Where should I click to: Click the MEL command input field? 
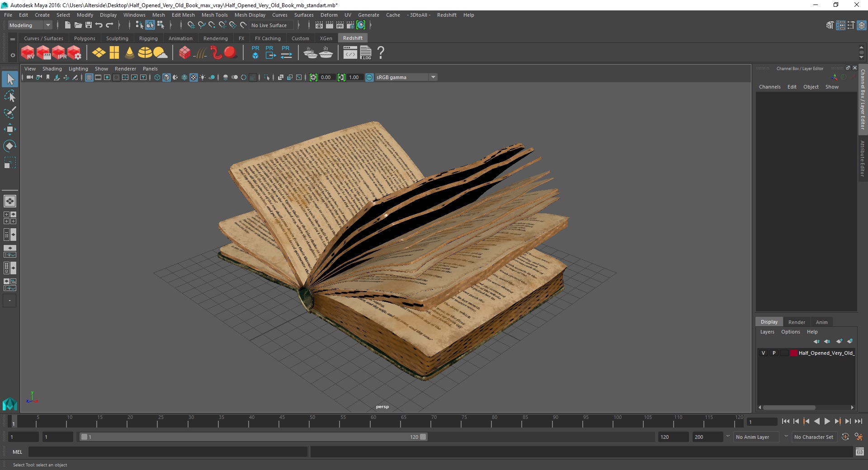click(168, 451)
